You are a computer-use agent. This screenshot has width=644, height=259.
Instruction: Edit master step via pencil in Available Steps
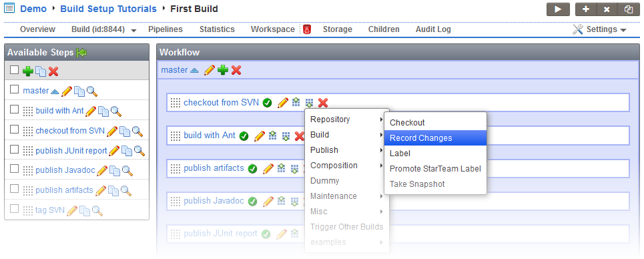coord(67,91)
